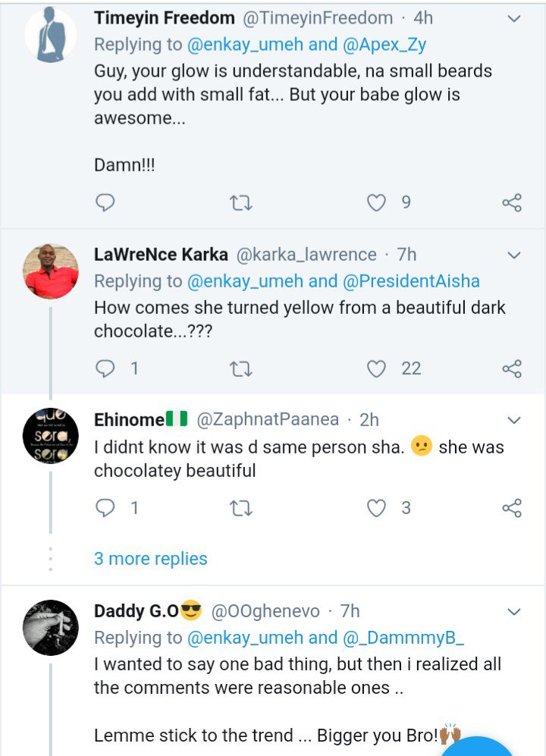Retweet LaWreNce Karka's tweet
Image resolution: width=546 pixels, height=756 pixels.
coord(240,369)
